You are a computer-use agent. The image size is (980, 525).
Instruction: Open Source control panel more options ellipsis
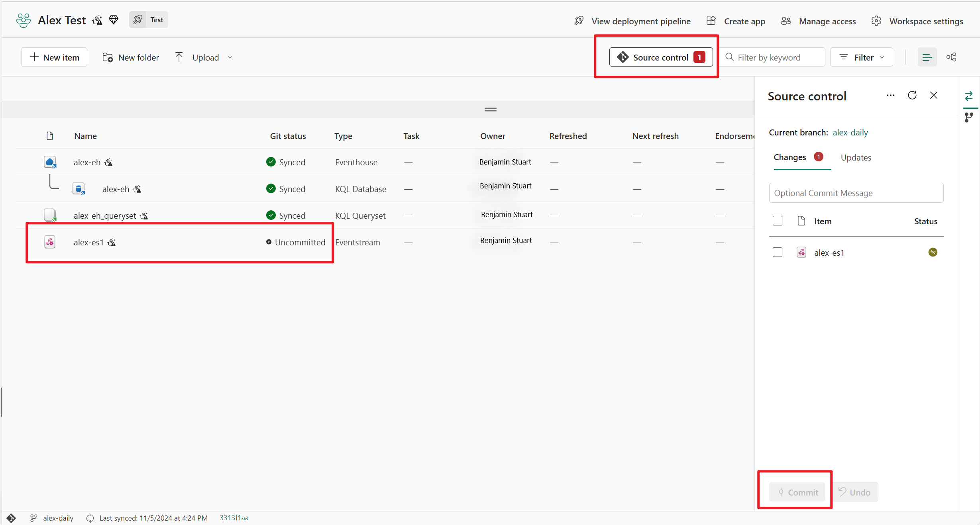point(890,96)
